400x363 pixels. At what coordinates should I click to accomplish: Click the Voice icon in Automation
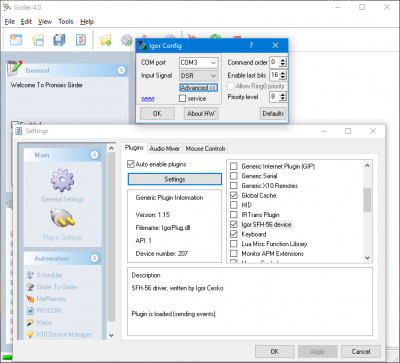tap(30, 323)
